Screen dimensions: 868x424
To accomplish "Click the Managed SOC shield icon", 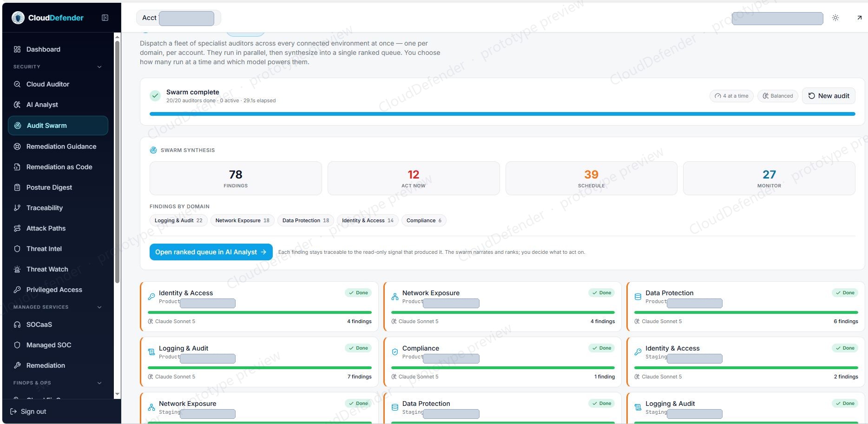I will [x=17, y=345].
